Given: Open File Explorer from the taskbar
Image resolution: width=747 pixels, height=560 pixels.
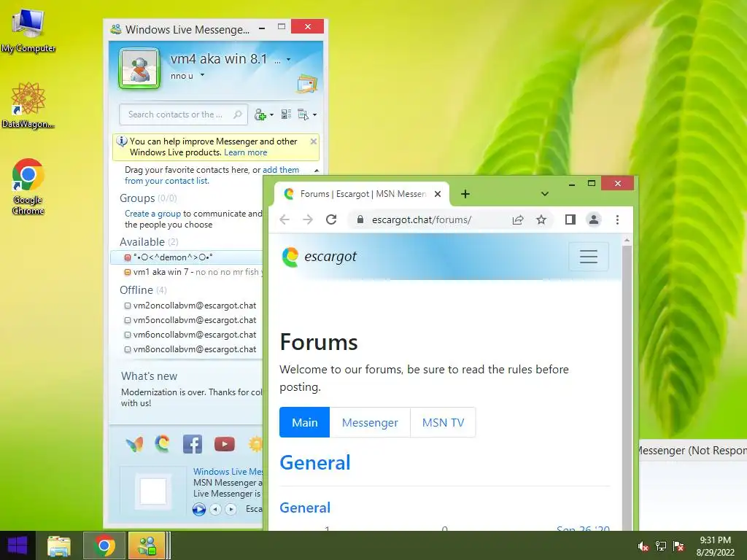Looking at the screenshot, I should pos(59,545).
